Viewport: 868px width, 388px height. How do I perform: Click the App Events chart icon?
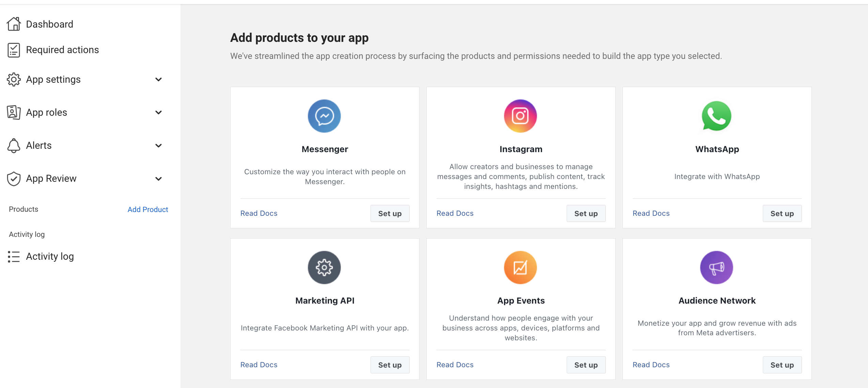[520, 268]
